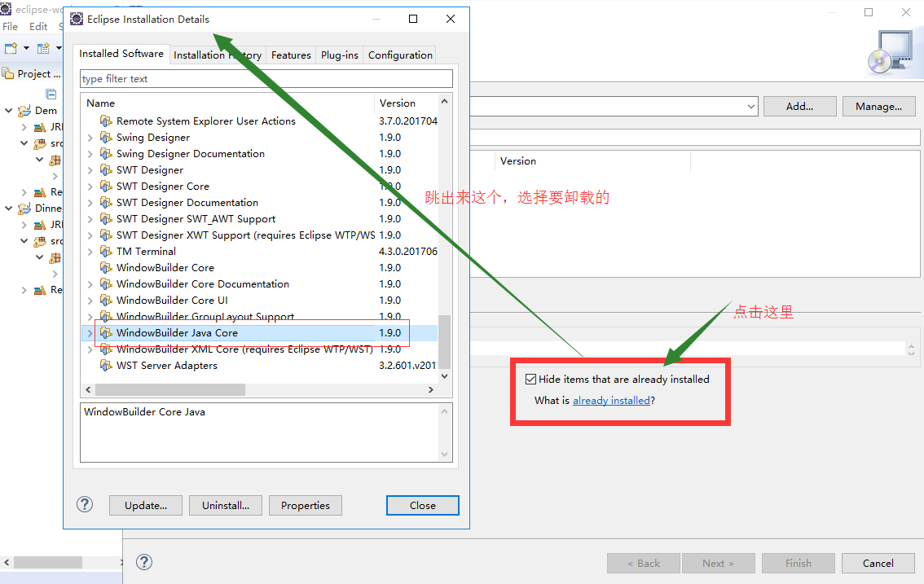924x584 pixels.
Task: Click the icon beside SWT Designer XWT Support
Action: pyautogui.click(x=106, y=235)
